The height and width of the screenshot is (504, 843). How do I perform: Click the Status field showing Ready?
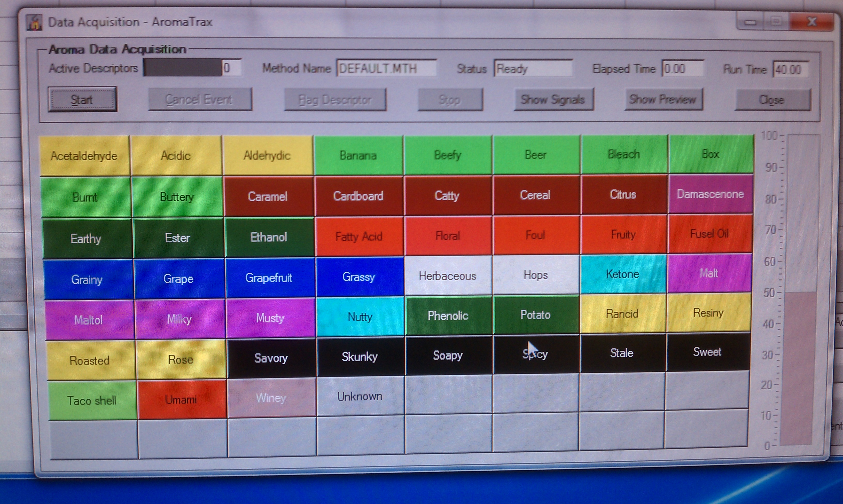point(533,69)
